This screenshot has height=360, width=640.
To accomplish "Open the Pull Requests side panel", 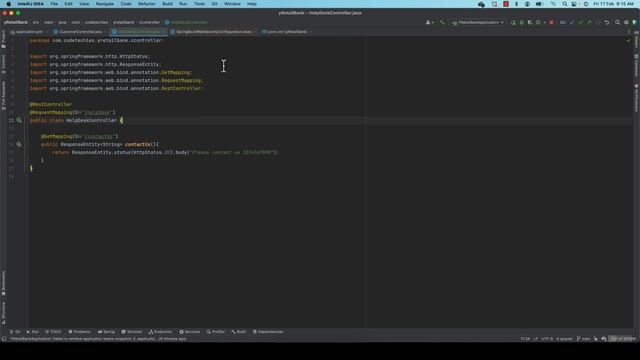I will click(x=4, y=96).
